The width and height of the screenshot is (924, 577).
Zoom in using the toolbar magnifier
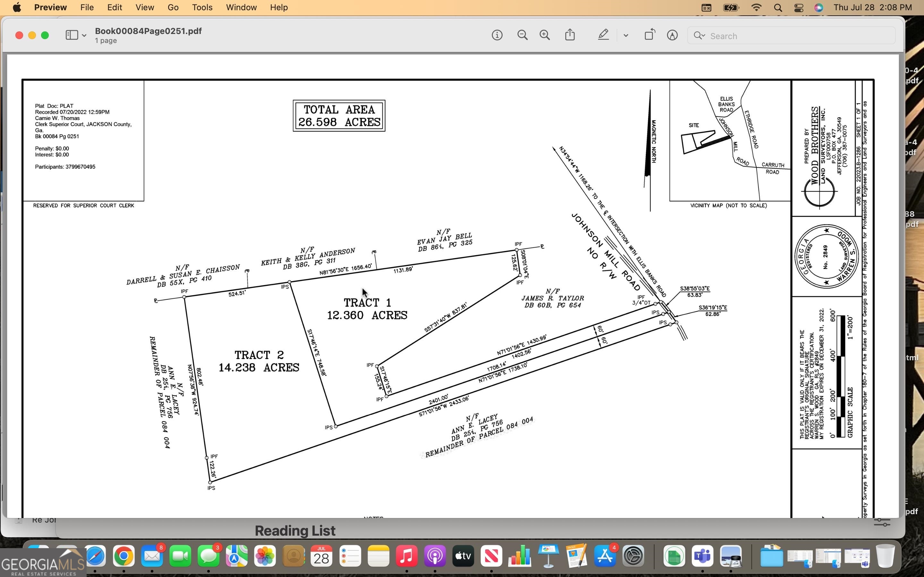544,36
